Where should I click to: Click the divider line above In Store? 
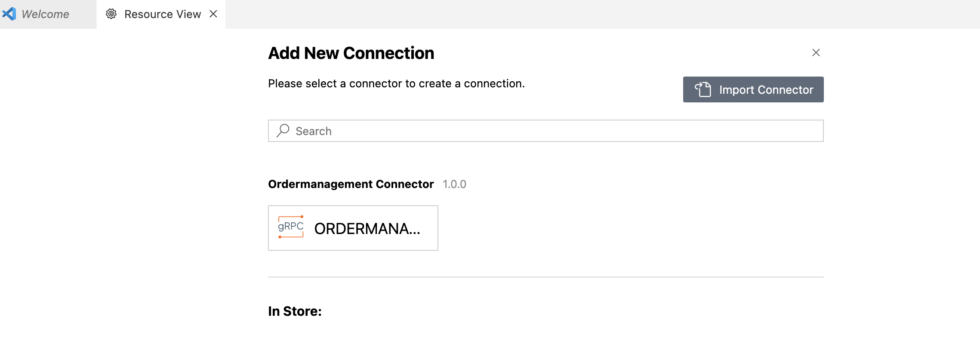(x=545, y=277)
